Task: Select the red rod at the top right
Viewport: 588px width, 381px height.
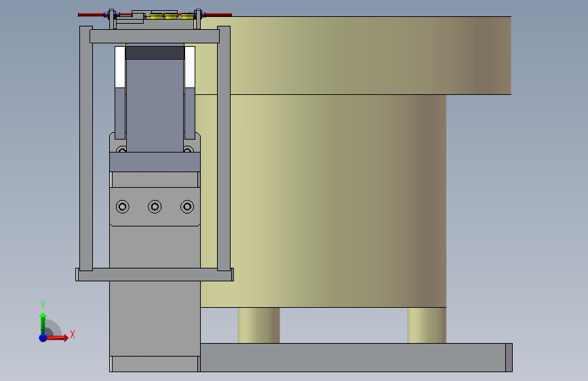Action: [218, 15]
